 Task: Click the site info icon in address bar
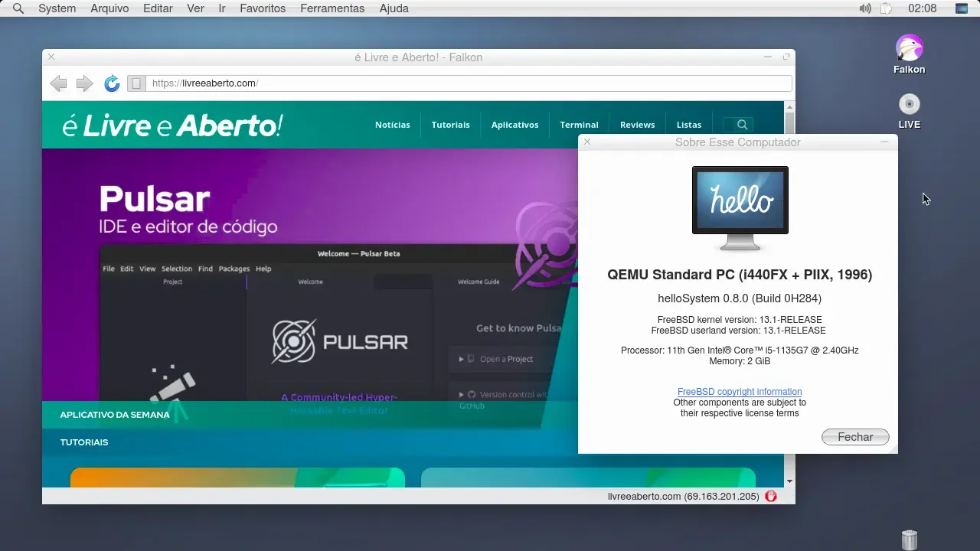pyautogui.click(x=136, y=83)
